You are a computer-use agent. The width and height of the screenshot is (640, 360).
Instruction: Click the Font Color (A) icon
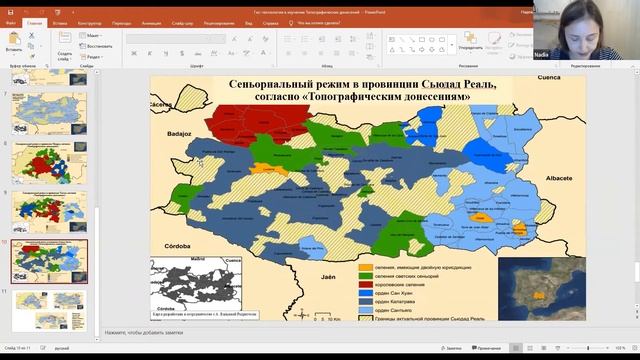(264, 53)
